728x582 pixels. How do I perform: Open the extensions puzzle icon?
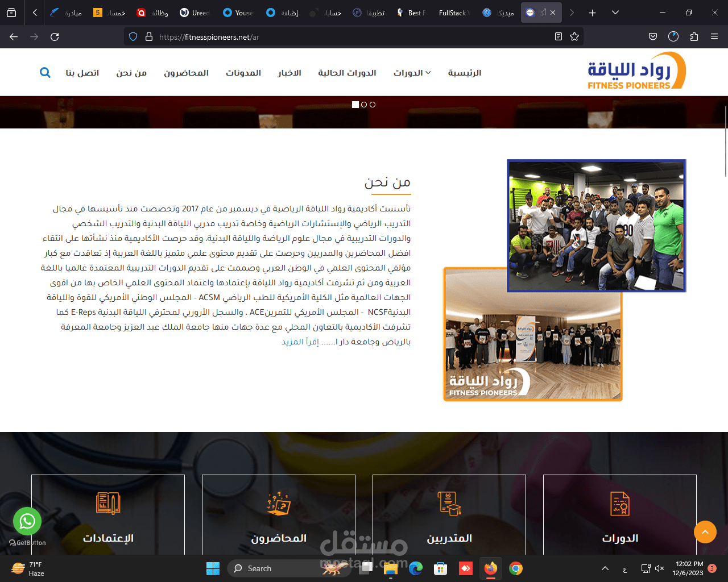694,37
